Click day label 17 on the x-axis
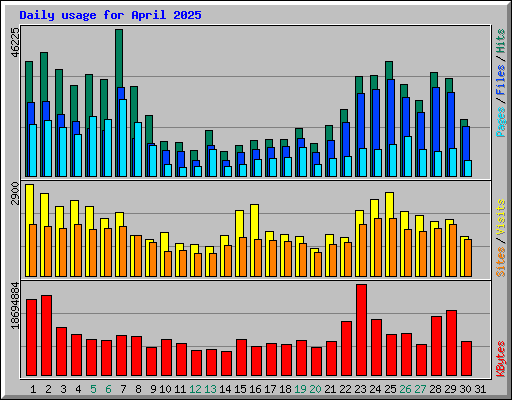Image resolution: width=512 pixels, height=400 pixels. (x=270, y=389)
